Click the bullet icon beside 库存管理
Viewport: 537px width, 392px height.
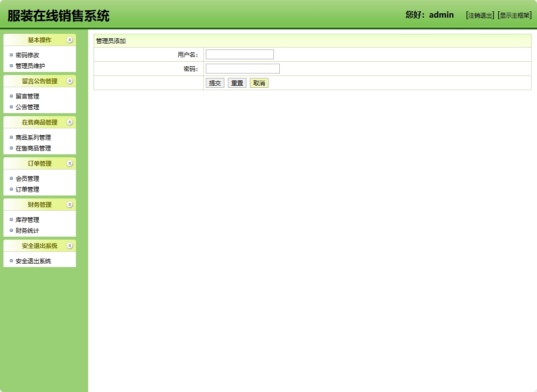(11, 220)
